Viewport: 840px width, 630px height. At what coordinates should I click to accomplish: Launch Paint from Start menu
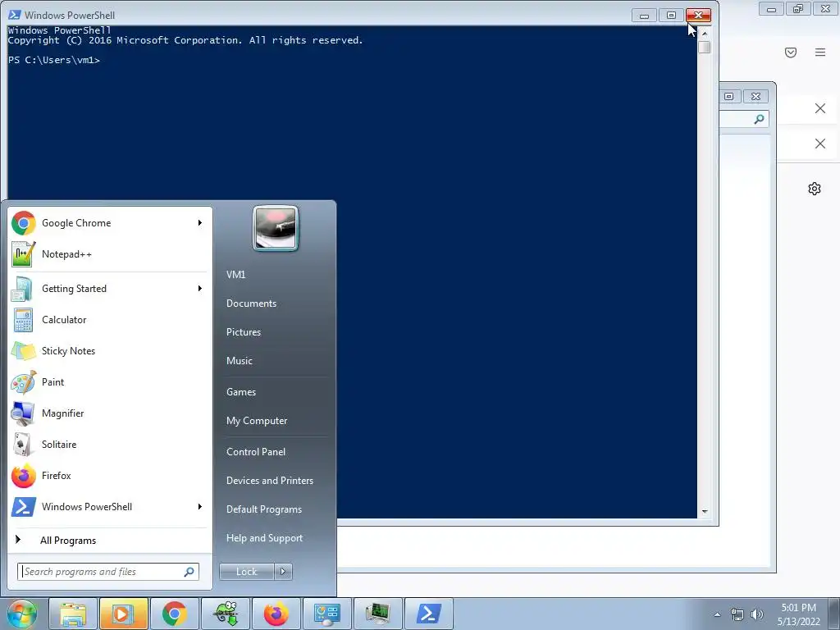[x=110, y=382]
